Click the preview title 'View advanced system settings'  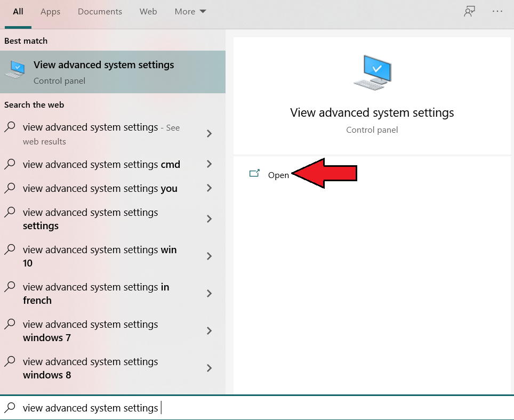click(x=372, y=112)
